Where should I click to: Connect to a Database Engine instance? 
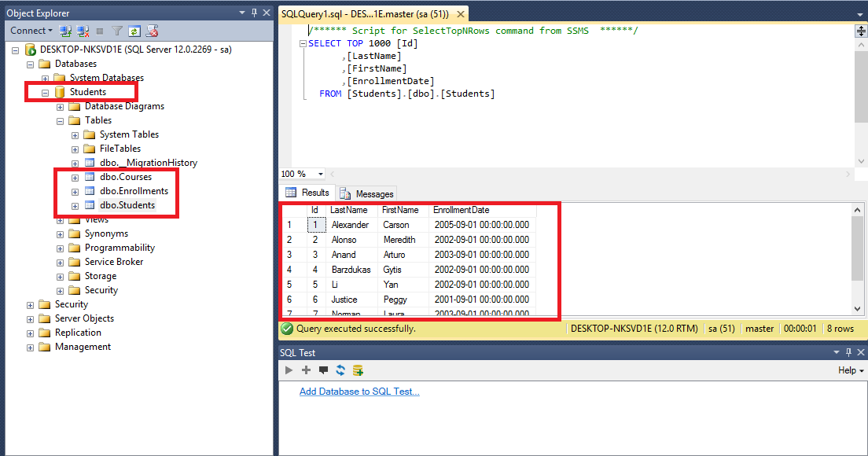(64, 30)
